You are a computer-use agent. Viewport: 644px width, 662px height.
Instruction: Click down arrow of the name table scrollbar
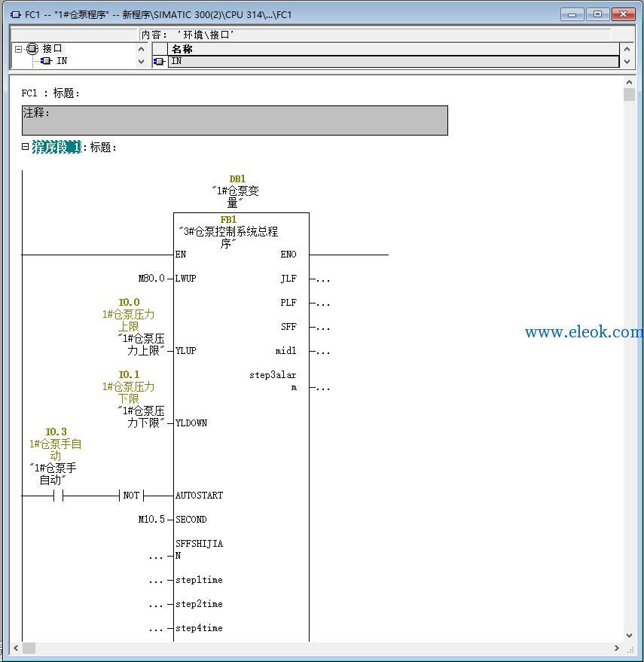point(627,62)
